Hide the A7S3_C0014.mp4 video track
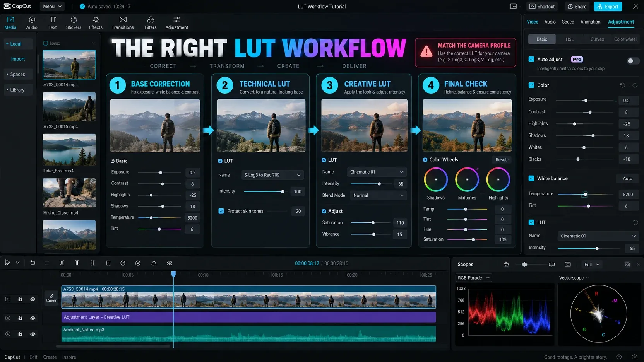 click(33, 299)
